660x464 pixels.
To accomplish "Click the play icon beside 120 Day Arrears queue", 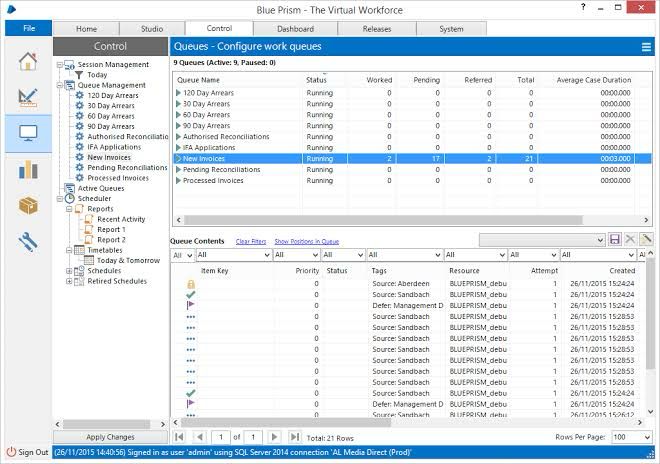I will [180, 92].
